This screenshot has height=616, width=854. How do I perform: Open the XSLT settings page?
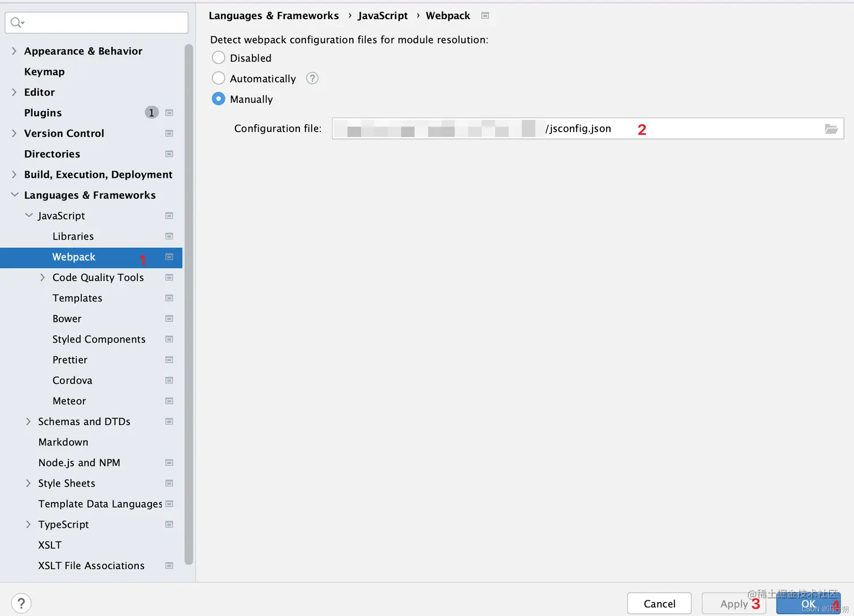pyautogui.click(x=50, y=545)
